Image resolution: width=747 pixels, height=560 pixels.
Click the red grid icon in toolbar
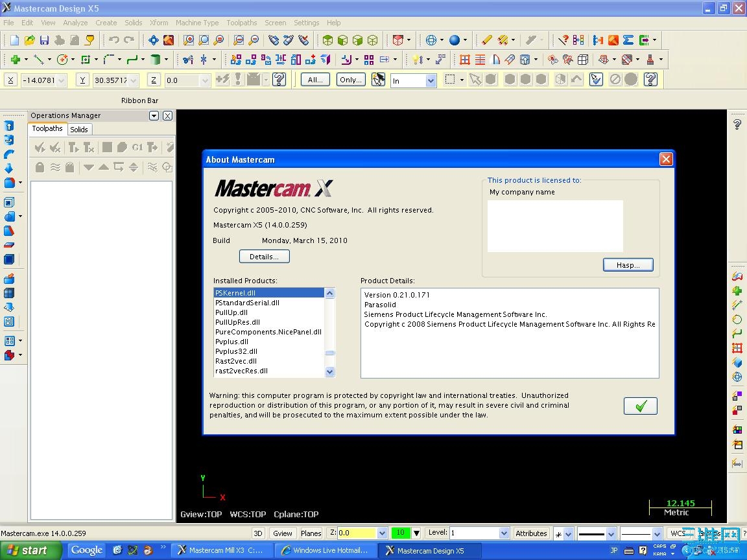[x=465, y=60]
